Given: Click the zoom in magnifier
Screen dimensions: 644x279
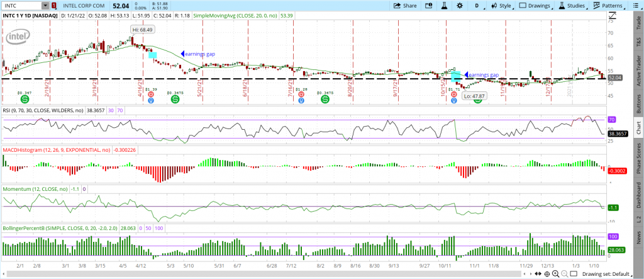Looking at the screenshot, I should pos(556,274).
